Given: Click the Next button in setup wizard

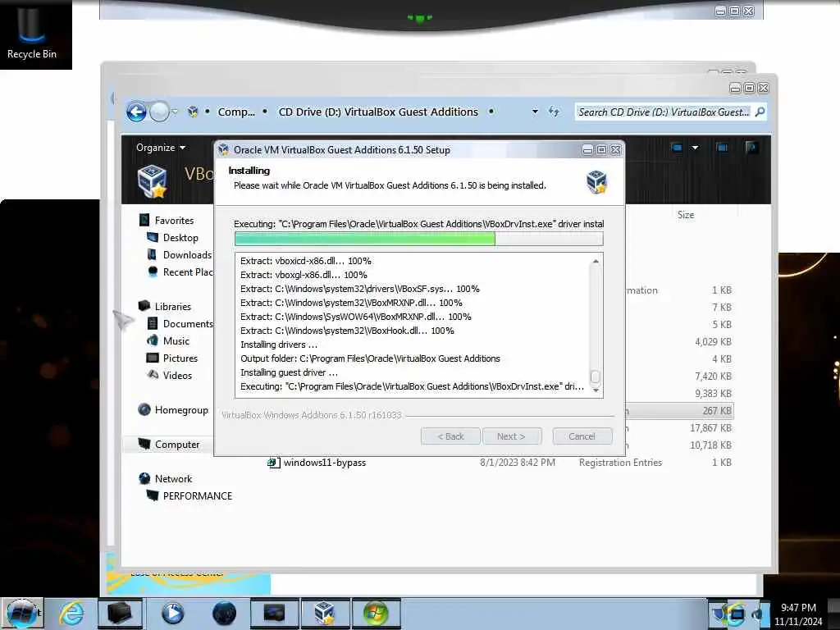Looking at the screenshot, I should (512, 436).
